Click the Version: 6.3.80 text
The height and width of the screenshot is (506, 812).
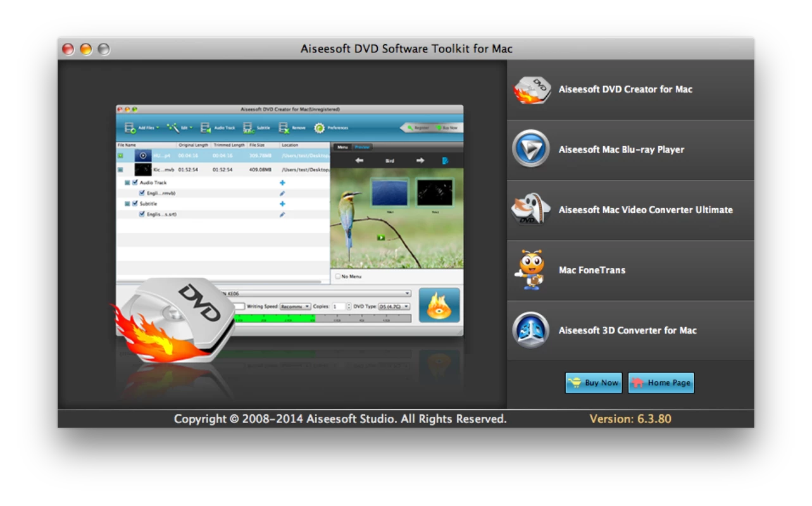coord(630,419)
